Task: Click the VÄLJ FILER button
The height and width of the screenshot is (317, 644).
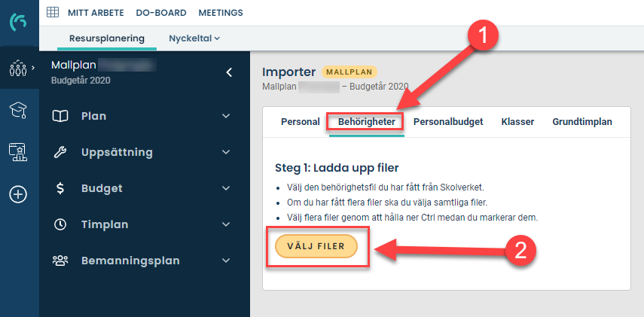Action: [x=316, y=246]
